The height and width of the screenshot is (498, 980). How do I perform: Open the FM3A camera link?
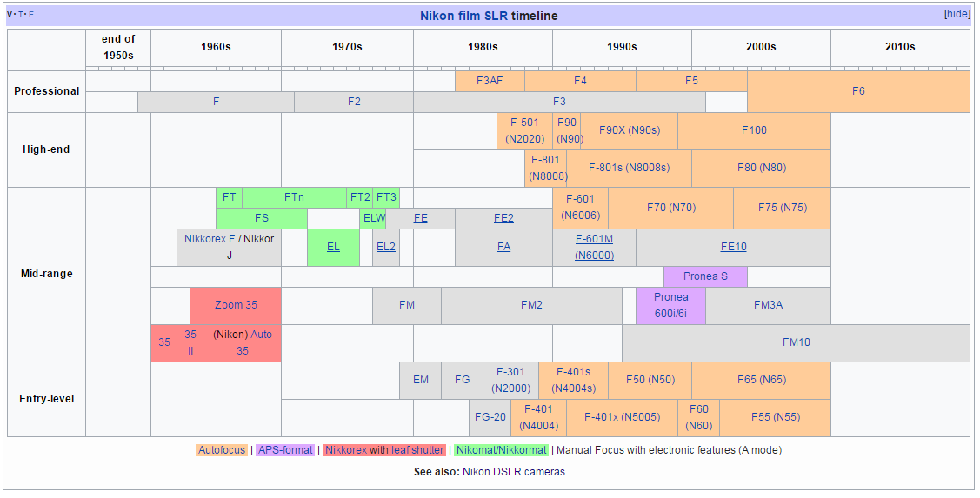coord(768,305)
